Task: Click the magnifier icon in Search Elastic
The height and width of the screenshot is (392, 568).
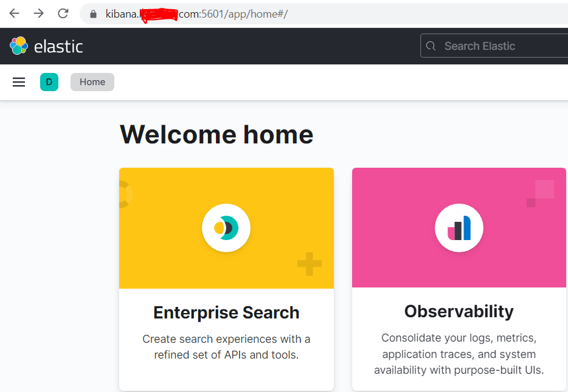Action: tap(431, 46)
